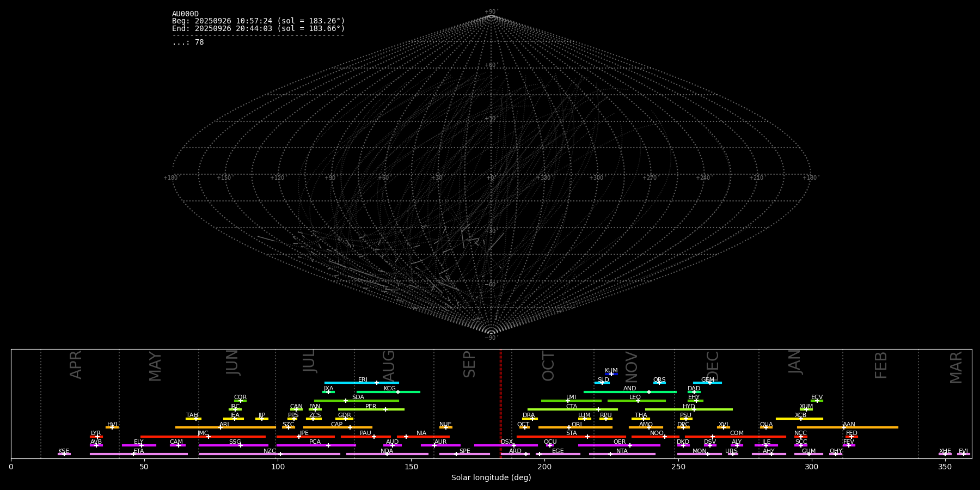
Task: Click the +90° label at map top
Action: pos(491,12)
